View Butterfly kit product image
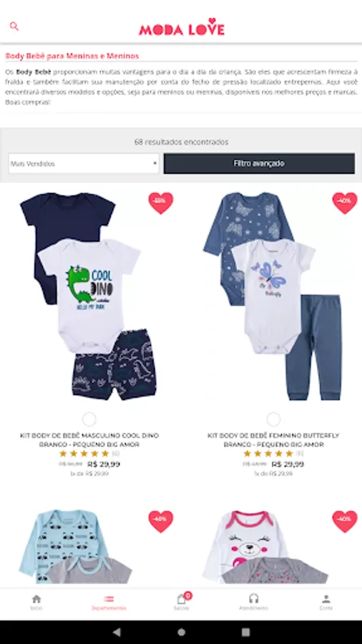362x644 pixels. 273,296
